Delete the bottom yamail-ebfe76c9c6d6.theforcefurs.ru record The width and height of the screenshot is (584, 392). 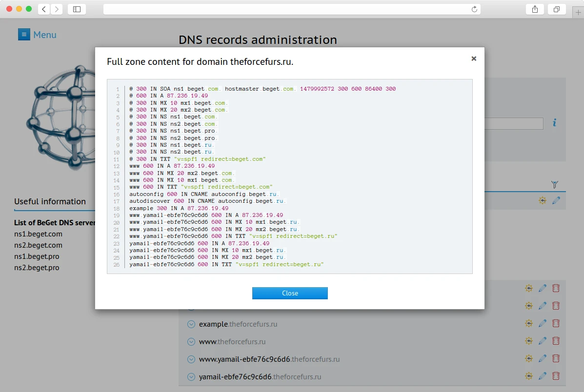(556, 376)
